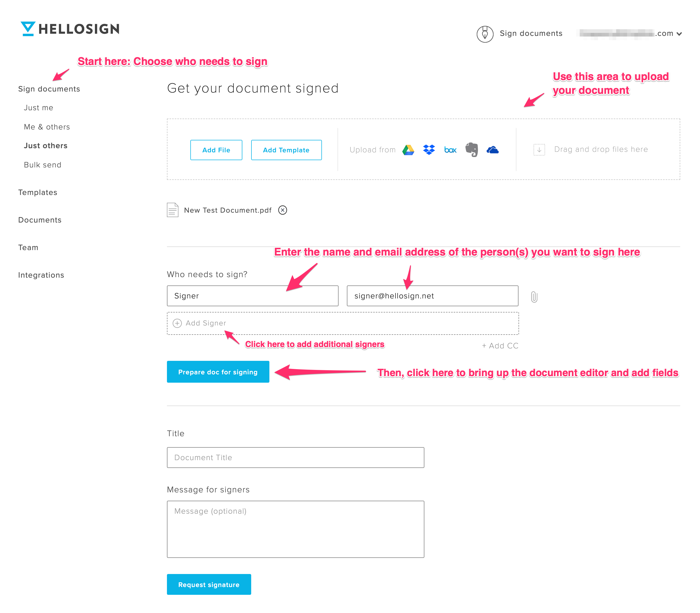Click the + Add CC link

500,346
